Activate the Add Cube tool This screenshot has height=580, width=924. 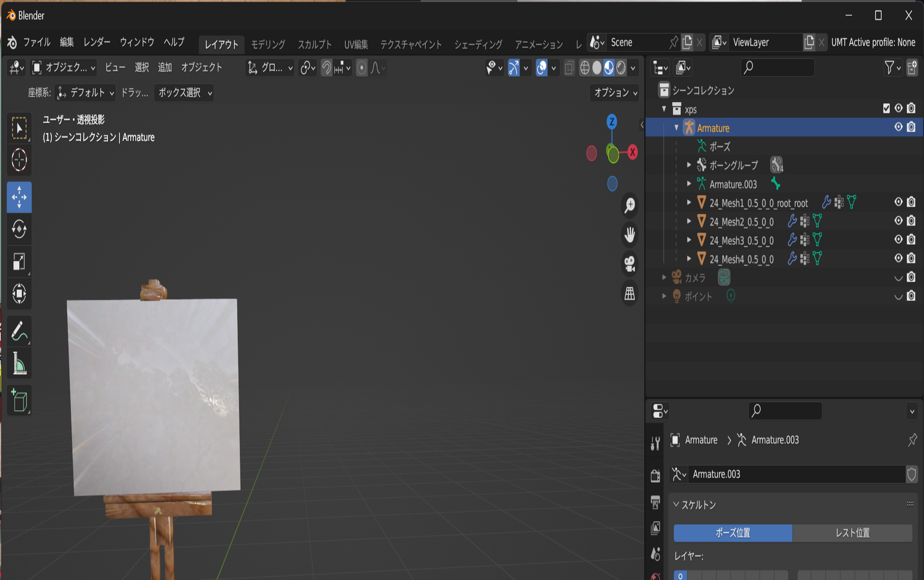[19, 400]
